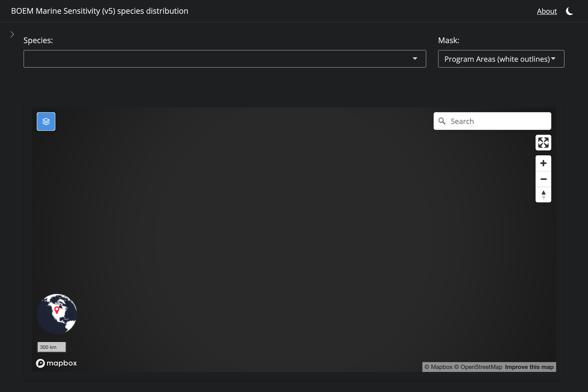
Task: Open the Mask dropdown menu
Action: 501,59
